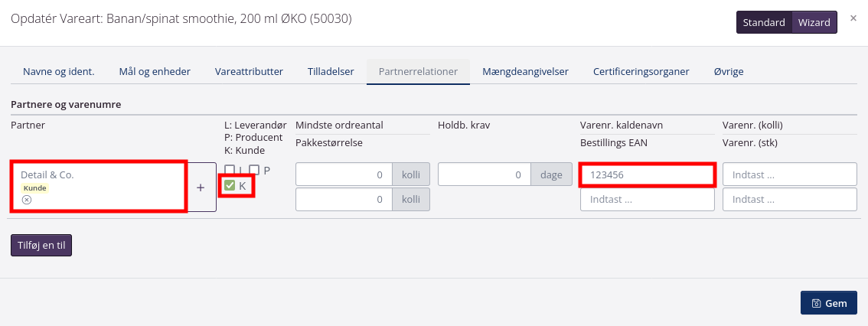Screen dimensions: 868x326
Task: Select the Tilladelser tab
Action: [331, 71]
